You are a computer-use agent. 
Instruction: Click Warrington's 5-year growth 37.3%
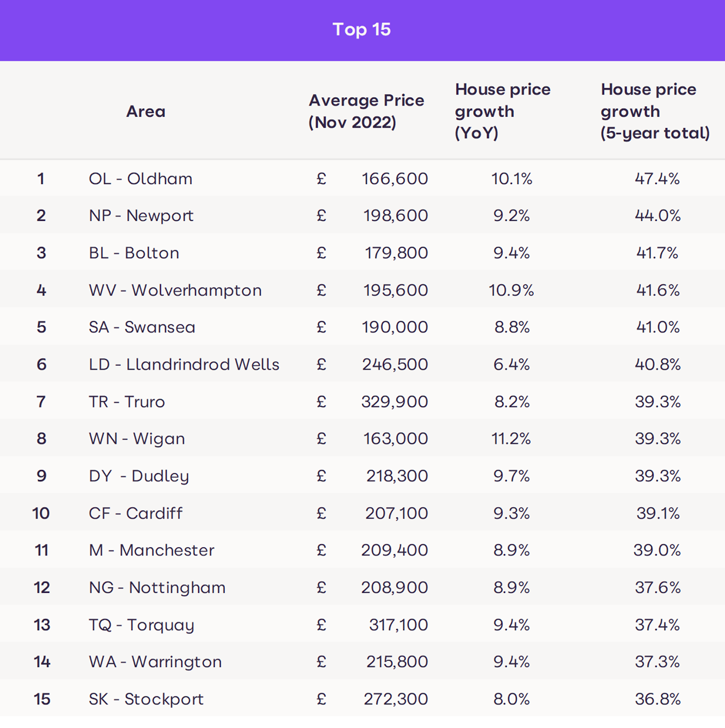[657, 662]
